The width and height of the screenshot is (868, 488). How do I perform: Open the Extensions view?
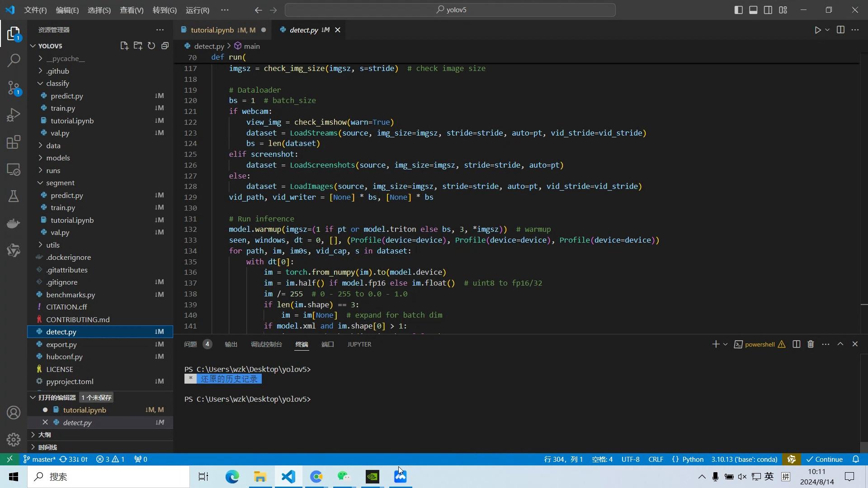tap(14, 142)
